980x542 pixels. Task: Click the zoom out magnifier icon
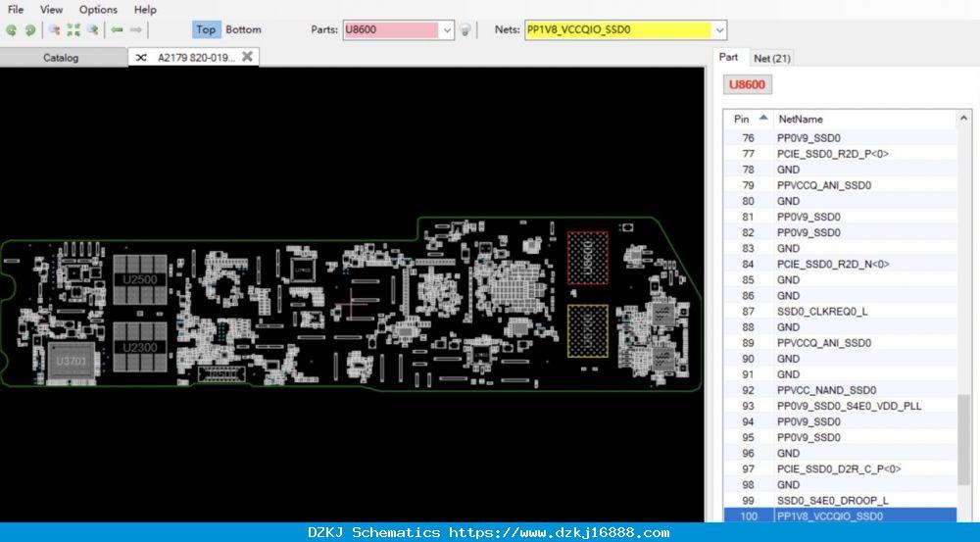[x=93, y=29]
